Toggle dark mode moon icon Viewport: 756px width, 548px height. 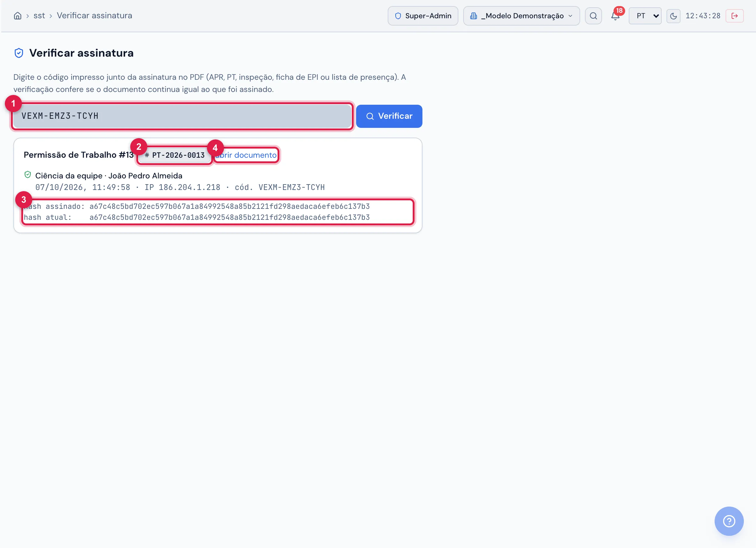pos(673,16)
